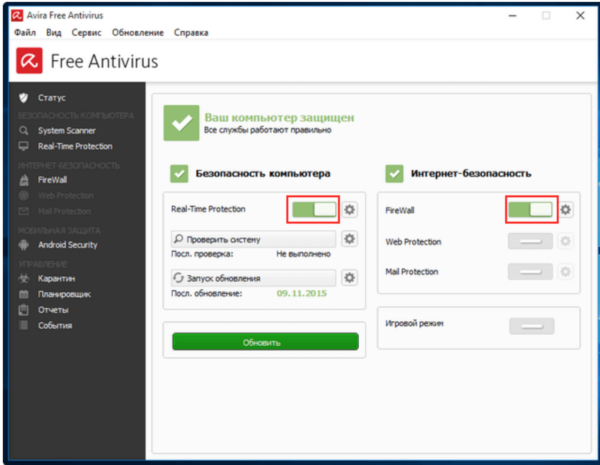
Task: Click Интернет-безопасность green checkmark icon
Action: [x=394, y=174]
